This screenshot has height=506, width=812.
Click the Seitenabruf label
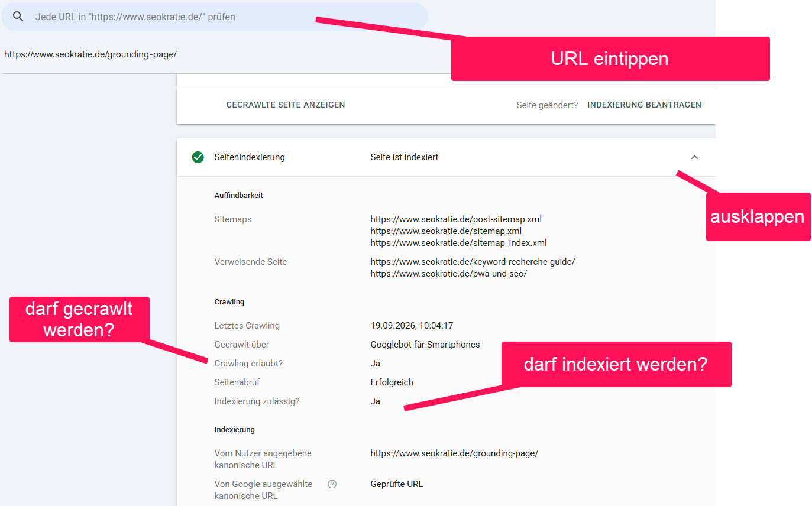coord(237,382)
